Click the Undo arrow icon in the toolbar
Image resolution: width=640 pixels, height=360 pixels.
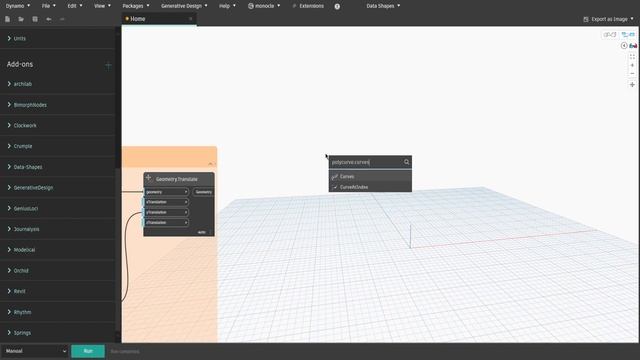pos(49,19)
